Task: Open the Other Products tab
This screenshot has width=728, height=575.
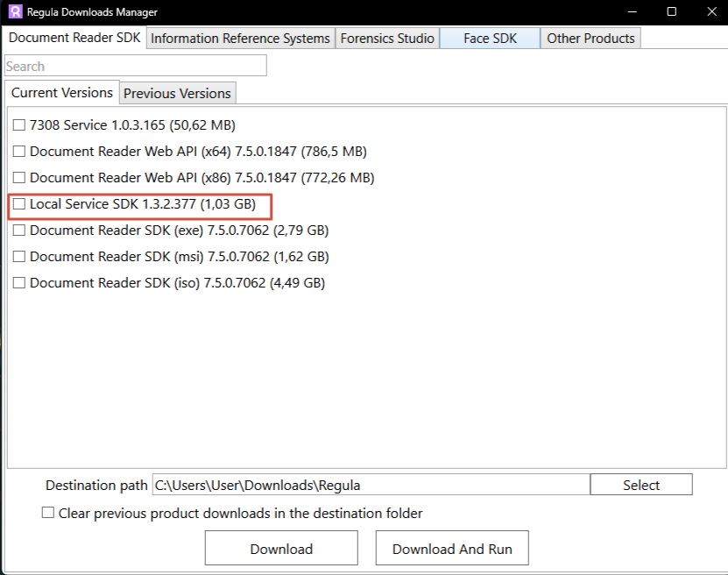Action: 590,38
